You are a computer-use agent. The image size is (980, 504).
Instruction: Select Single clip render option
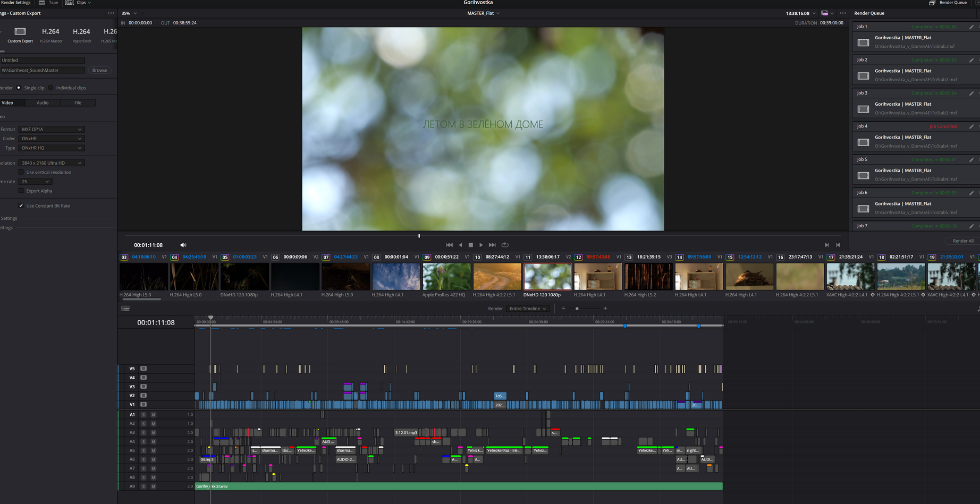click(19, 88)
